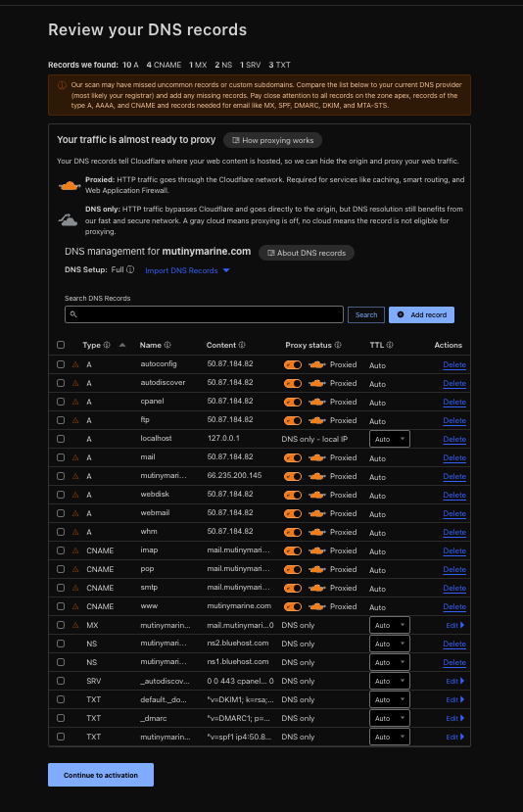Open How proxying works guide

(x=272, y=140)
